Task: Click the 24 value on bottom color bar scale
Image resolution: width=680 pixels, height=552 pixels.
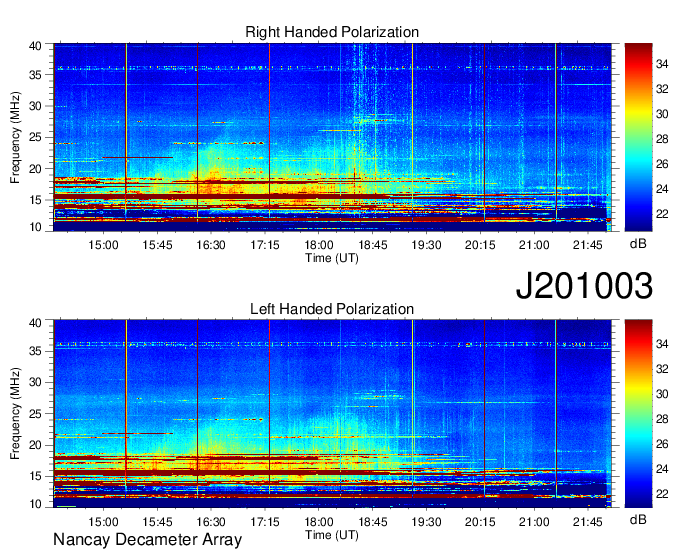Action: pyautogui.click(x=662, y=469)
